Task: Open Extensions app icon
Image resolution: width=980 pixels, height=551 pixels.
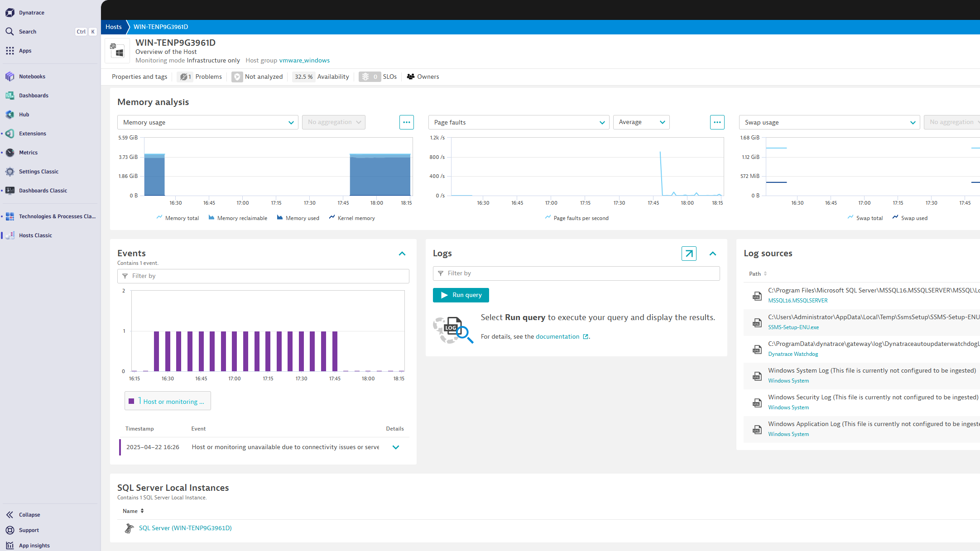Action: [x=10, y=134]
